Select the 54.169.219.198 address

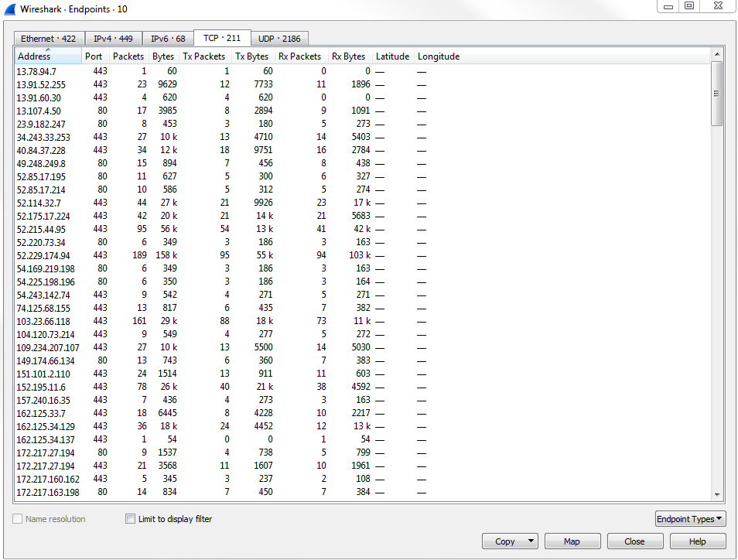(46, 269)
